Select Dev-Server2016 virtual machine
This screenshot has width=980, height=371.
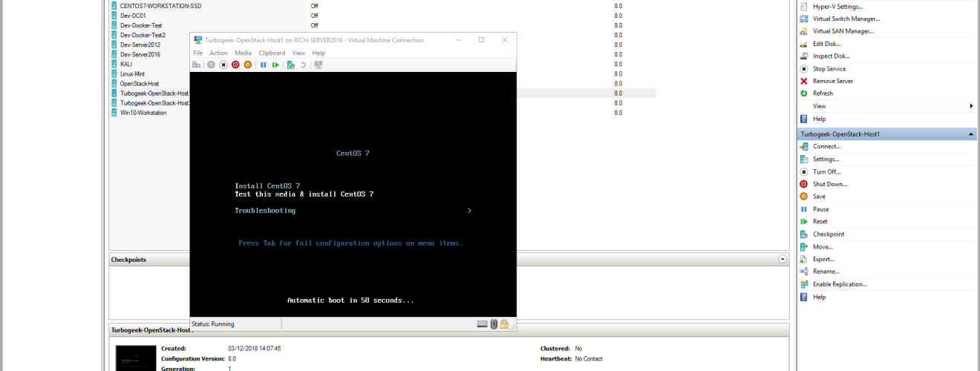click(140, 54)
